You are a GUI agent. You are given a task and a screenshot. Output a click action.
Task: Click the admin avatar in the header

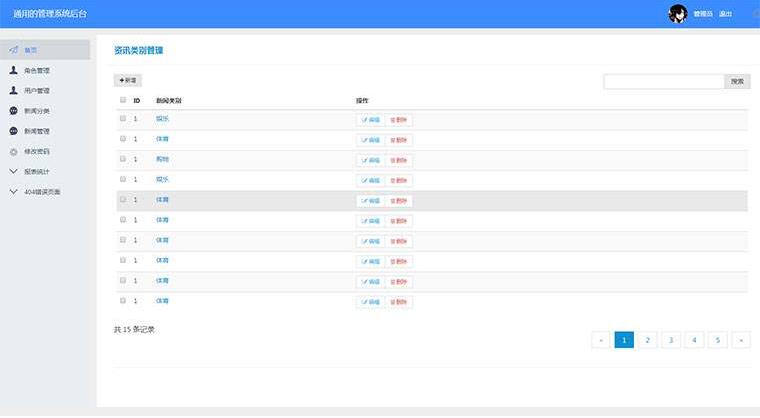coord(678,14)
